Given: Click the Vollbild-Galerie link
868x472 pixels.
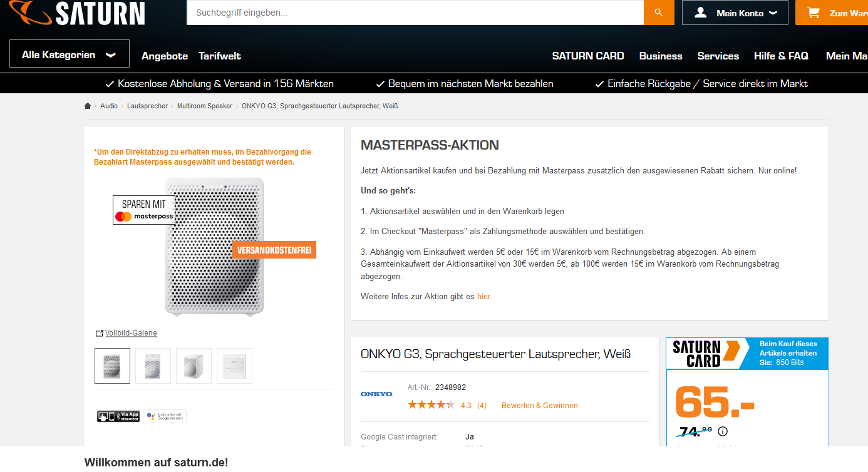Looking at the screenshot, I should tap(131, 333).
